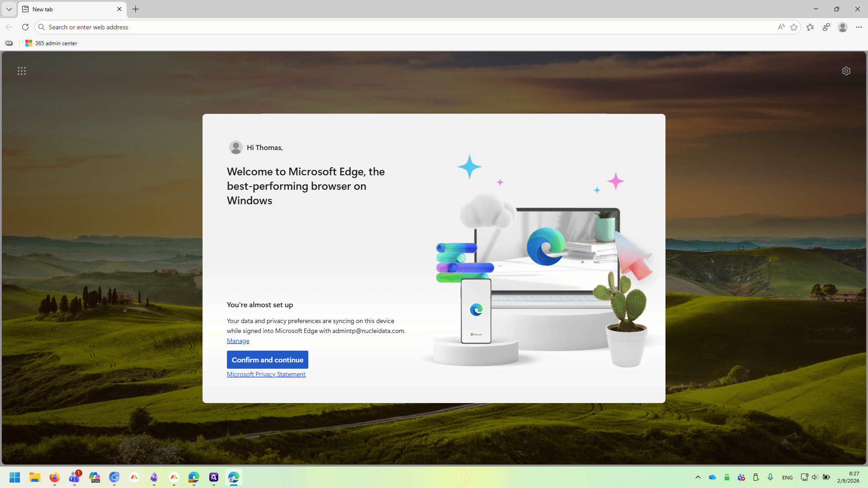Open OneDrive cloud tray icon
868x488 pixels.
(712, 477)
